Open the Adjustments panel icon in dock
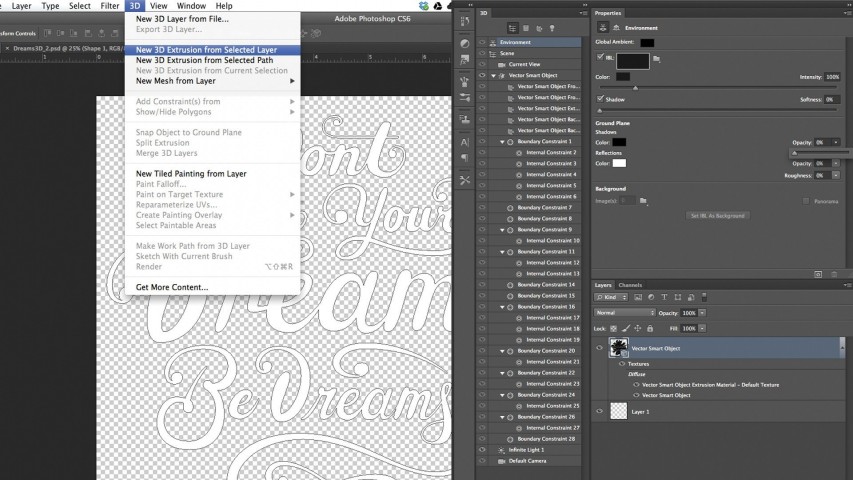853x480 pixels. pos(465,44)
